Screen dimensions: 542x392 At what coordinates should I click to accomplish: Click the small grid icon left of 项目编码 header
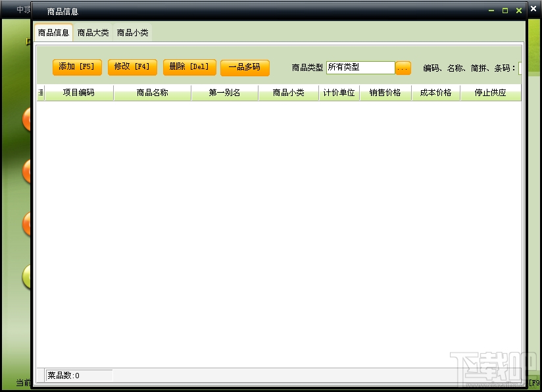(42, 92)
